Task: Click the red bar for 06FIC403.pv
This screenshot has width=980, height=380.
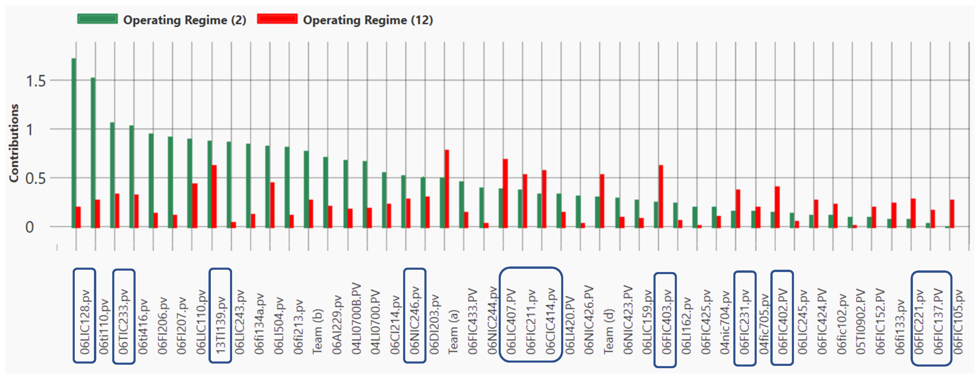Action: point(661,196)
